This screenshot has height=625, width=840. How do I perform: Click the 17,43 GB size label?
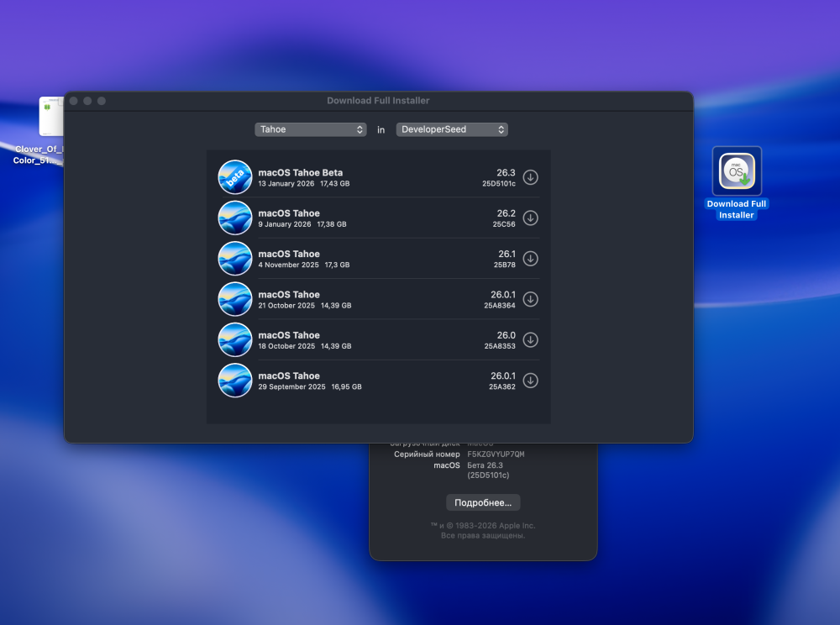335,184
